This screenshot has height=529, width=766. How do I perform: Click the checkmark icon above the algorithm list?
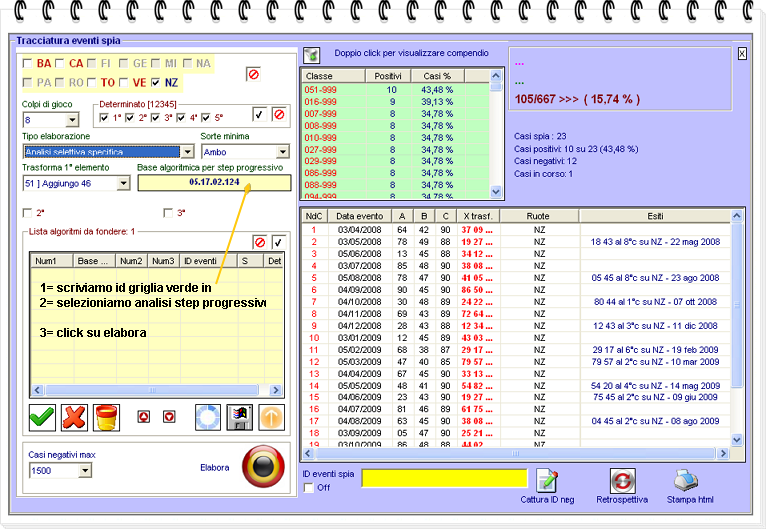tap(278, 242)
